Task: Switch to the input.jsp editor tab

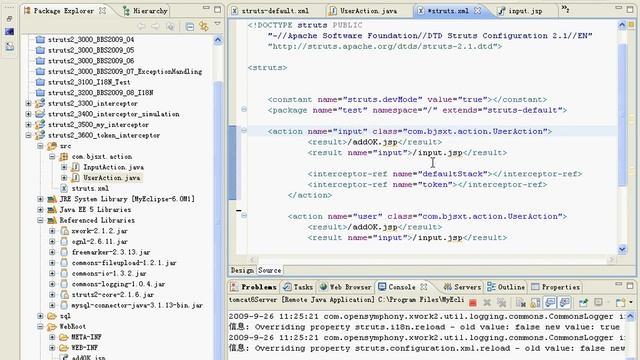Action: tap(520, 11)
